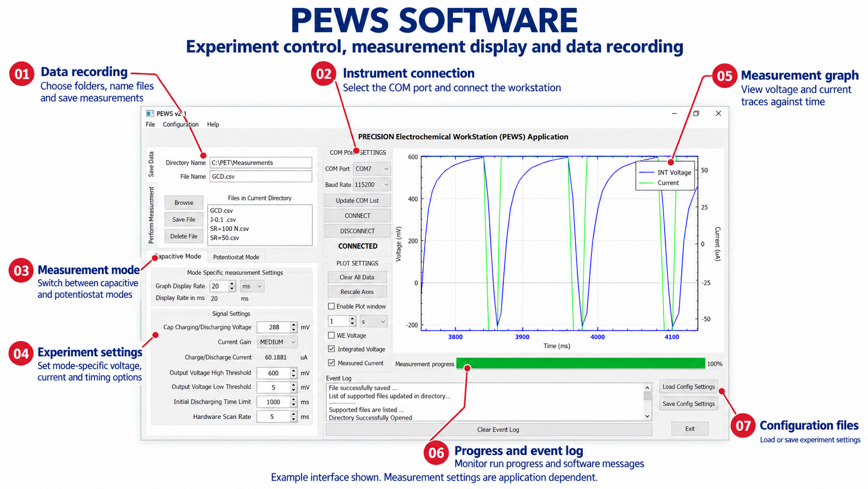Click the Measurement progress bar
This screenshot has width=868, height=489.
[x=580, y=364]
